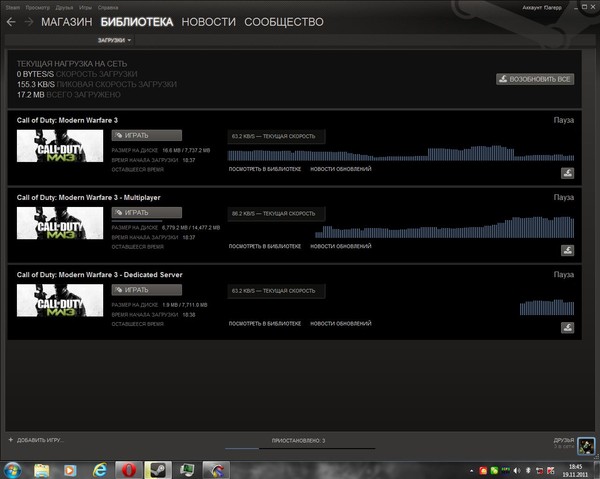Click Пауза status of the Multiplayer entry
The image size is (600, 479).
564,197
